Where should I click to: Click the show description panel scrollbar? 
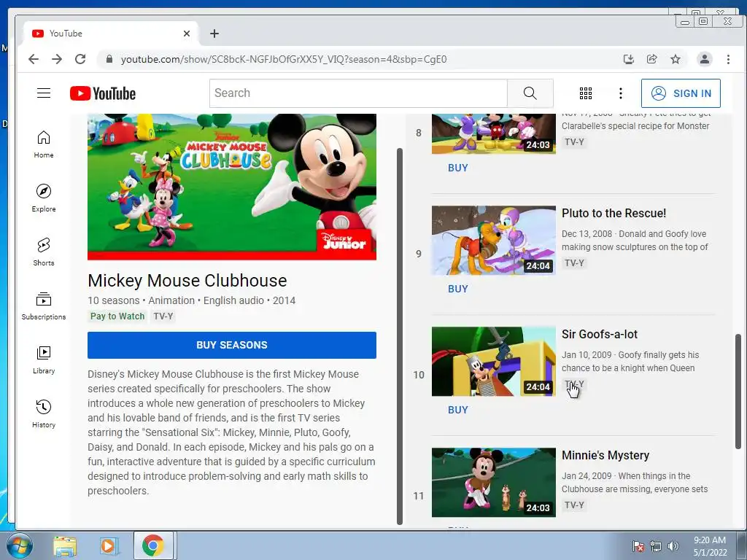pyautogui.click(x=400, y=336)
